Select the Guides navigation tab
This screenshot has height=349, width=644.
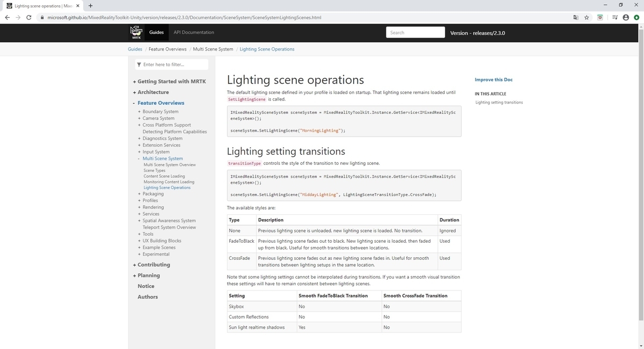point(156,32)
